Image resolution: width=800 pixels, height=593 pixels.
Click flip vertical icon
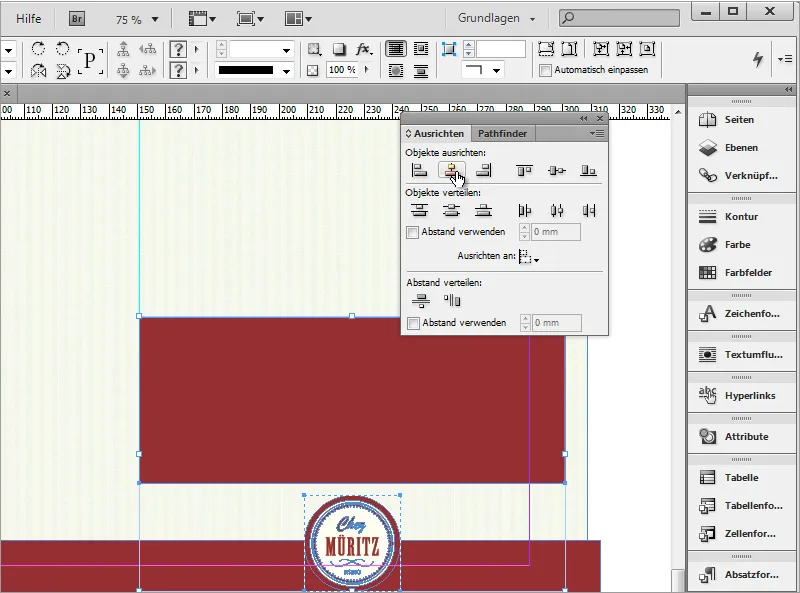(63, 70)
